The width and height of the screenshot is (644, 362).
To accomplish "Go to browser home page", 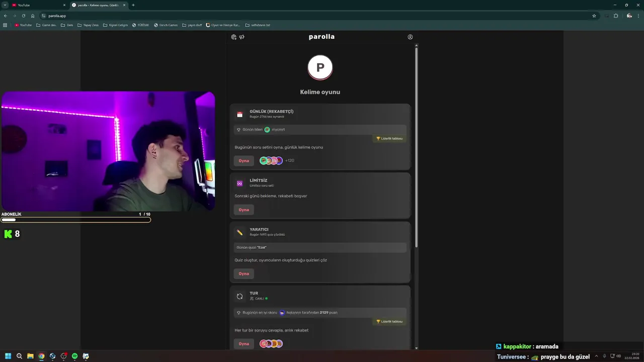I will point(33,16).
